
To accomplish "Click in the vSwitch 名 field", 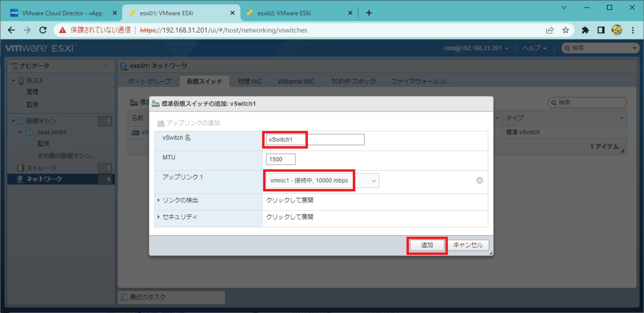I will 315,139.
